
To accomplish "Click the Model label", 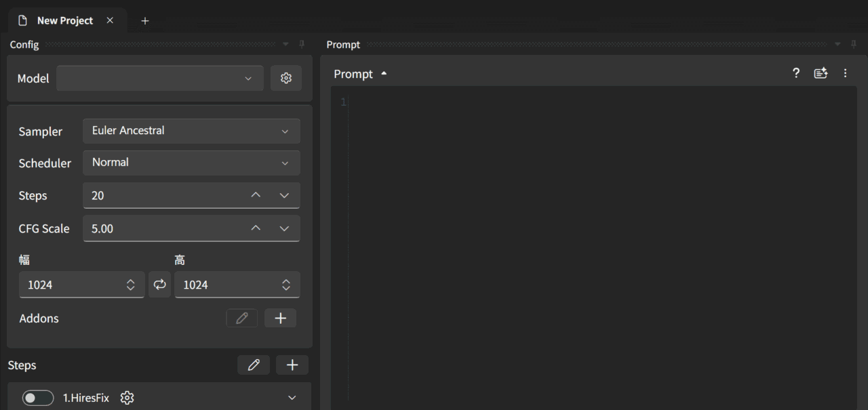I will click(33, 79).
